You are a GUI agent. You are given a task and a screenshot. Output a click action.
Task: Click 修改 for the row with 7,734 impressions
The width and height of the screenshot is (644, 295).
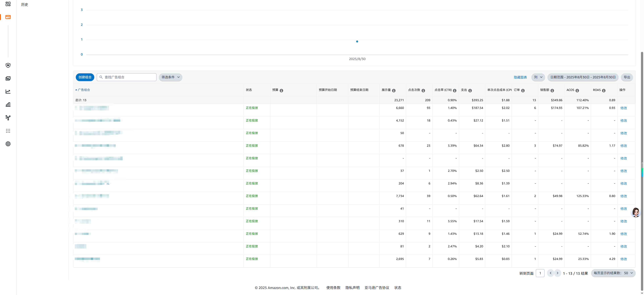point(624,196)
